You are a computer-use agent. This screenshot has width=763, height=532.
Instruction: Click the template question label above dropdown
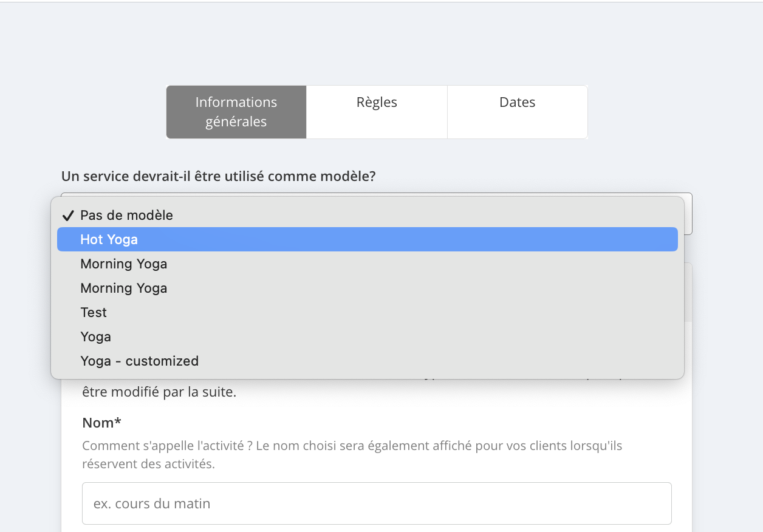pyautogui.click(x=219, y=177)
